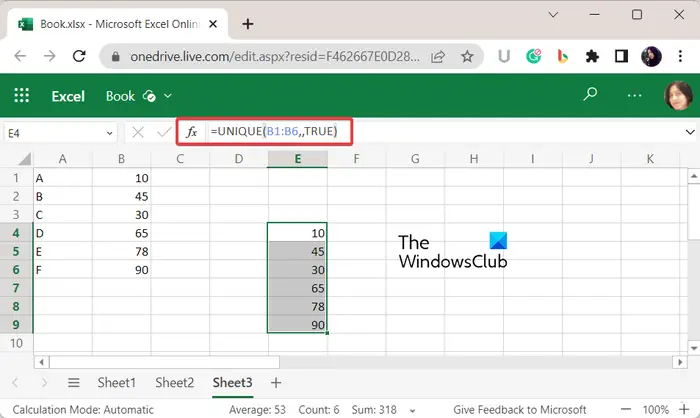The height and width of the screenshot is (418, 700).
Task: Switch to the Sheet2 tab
Action: click(x=175, y=383)
